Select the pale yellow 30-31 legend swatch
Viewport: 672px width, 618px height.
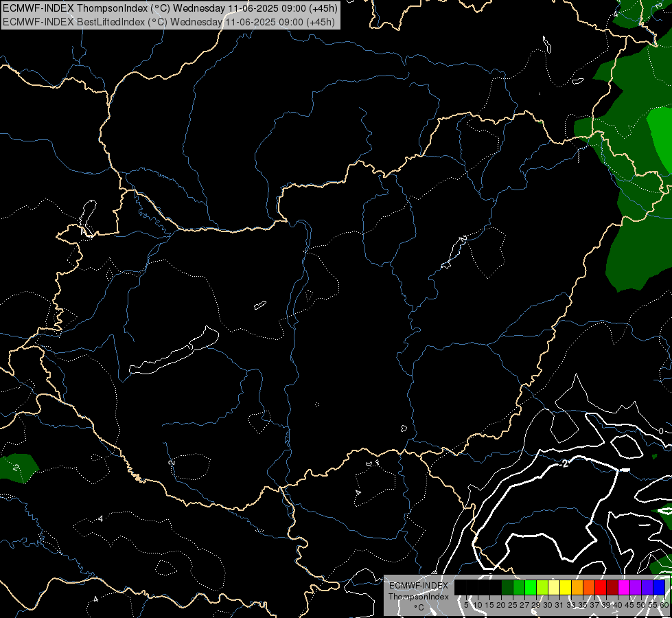[x=554, y=587]
